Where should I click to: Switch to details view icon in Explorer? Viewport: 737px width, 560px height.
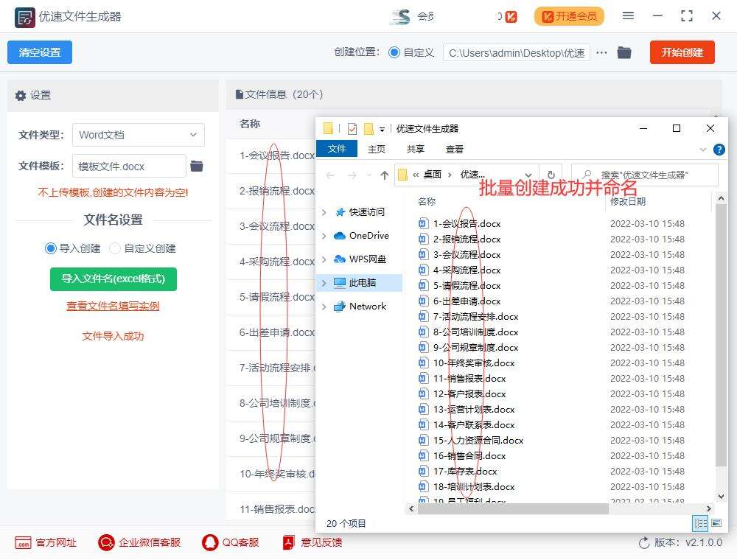pyautogui.click(x=700, y=523)
